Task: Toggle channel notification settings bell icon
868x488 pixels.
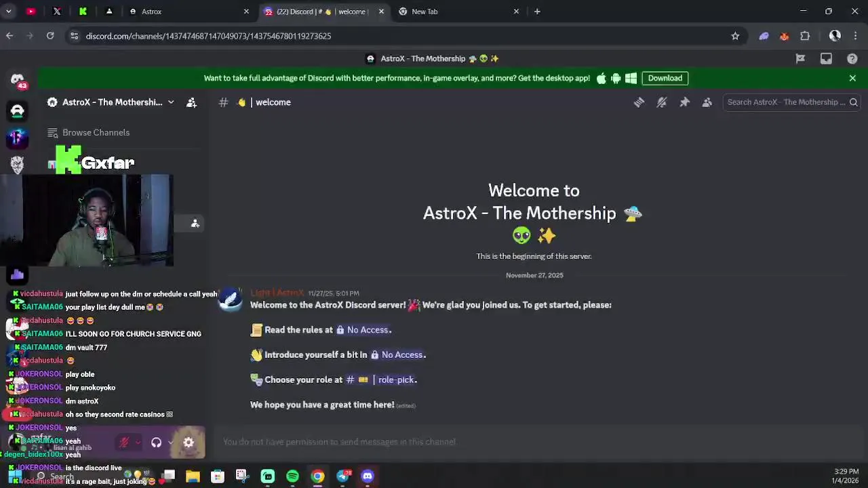Action: point(662,102)
